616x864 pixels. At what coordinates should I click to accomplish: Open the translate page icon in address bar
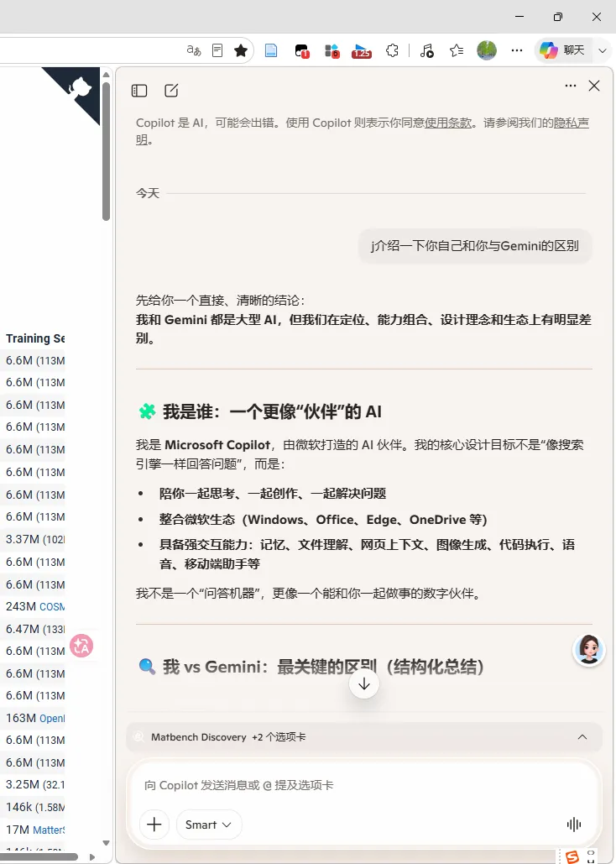[194, 50]
